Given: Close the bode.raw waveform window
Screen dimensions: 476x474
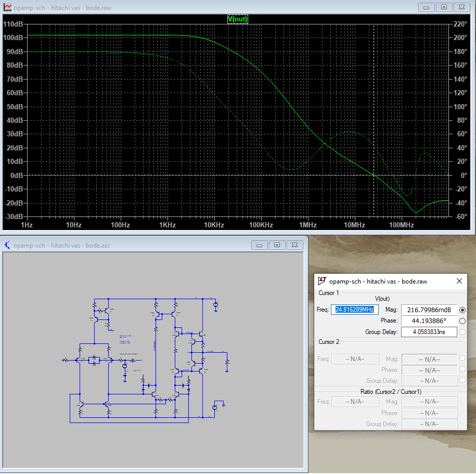Looking at the screenshot, I should pyautogui.click(x=461, y=7).
